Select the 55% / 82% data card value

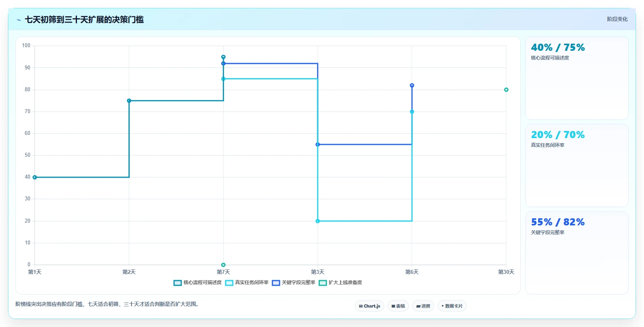coord(558,222)
